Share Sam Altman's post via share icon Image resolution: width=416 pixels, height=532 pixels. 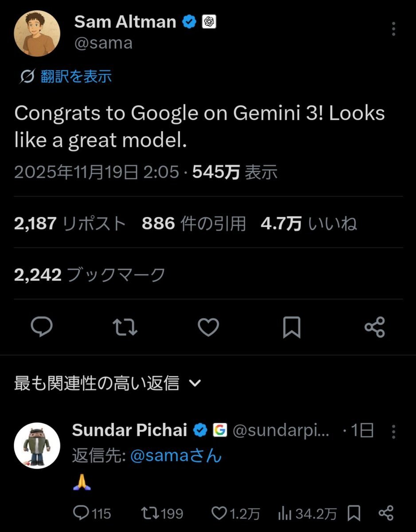375,327
